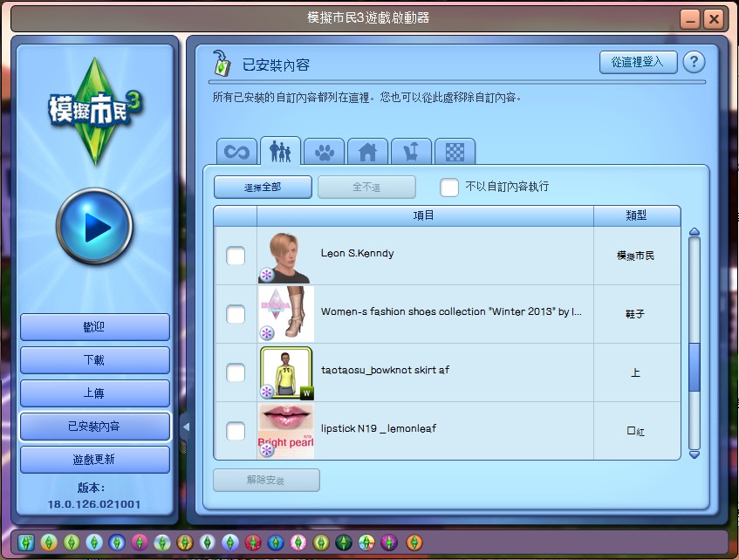The height and width of the screenshot is (560, 739).
Task: Sort by the 項目 column header
Action: [425, 216]
